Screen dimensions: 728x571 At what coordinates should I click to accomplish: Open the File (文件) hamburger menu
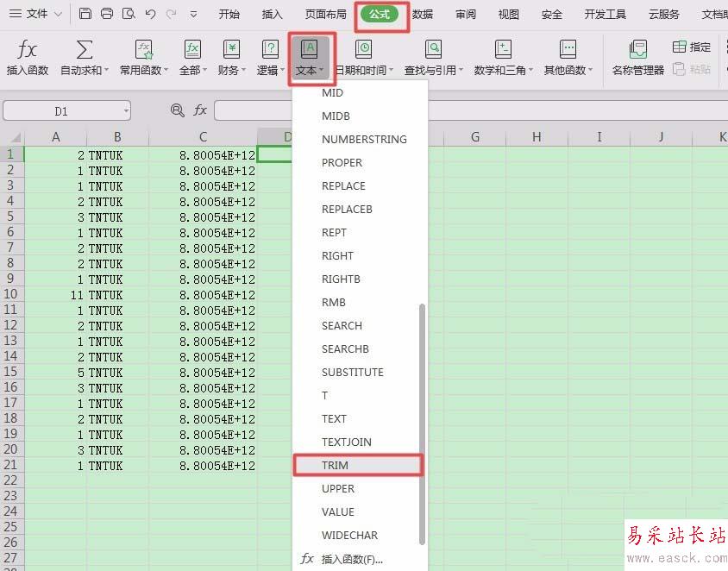[x=28, y=14]
